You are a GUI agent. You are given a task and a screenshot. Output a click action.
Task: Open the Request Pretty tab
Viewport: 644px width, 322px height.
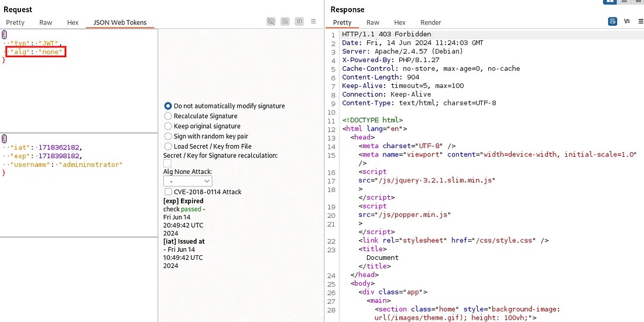click(x=15, y=23)
